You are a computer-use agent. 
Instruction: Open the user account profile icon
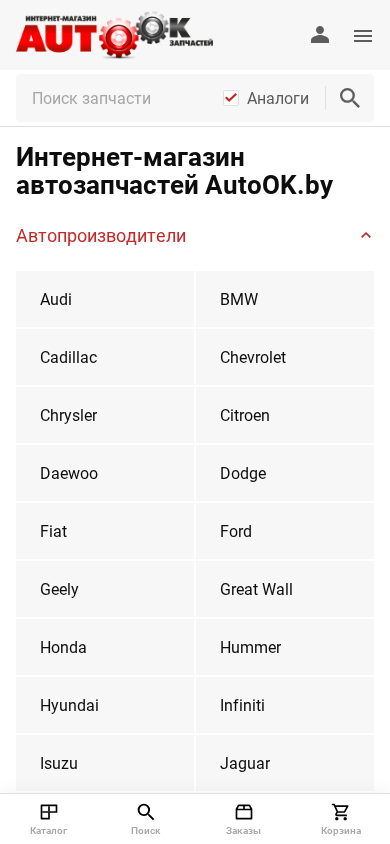320,35
